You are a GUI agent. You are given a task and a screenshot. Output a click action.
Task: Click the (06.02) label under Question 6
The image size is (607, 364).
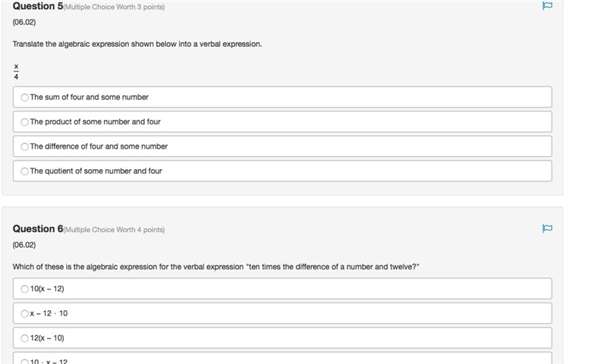coord(24,245)
